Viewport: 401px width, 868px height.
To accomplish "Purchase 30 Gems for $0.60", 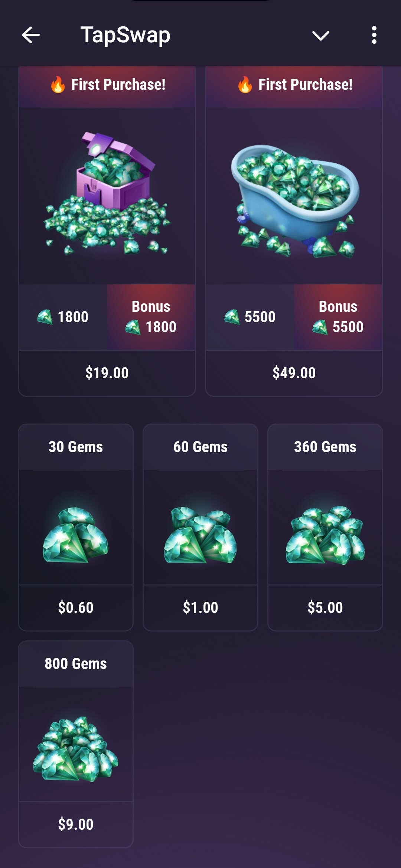I will coord(76,608).
